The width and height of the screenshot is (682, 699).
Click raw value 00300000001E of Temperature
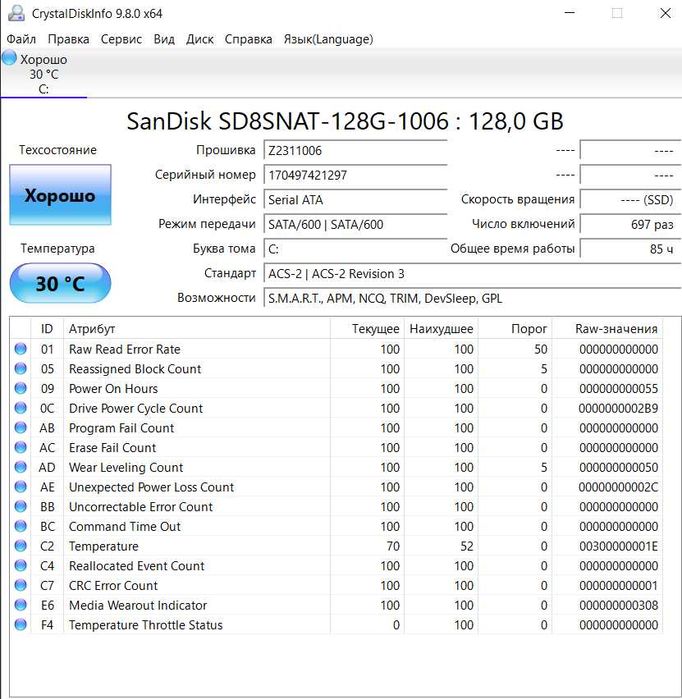tap(618, 546)
